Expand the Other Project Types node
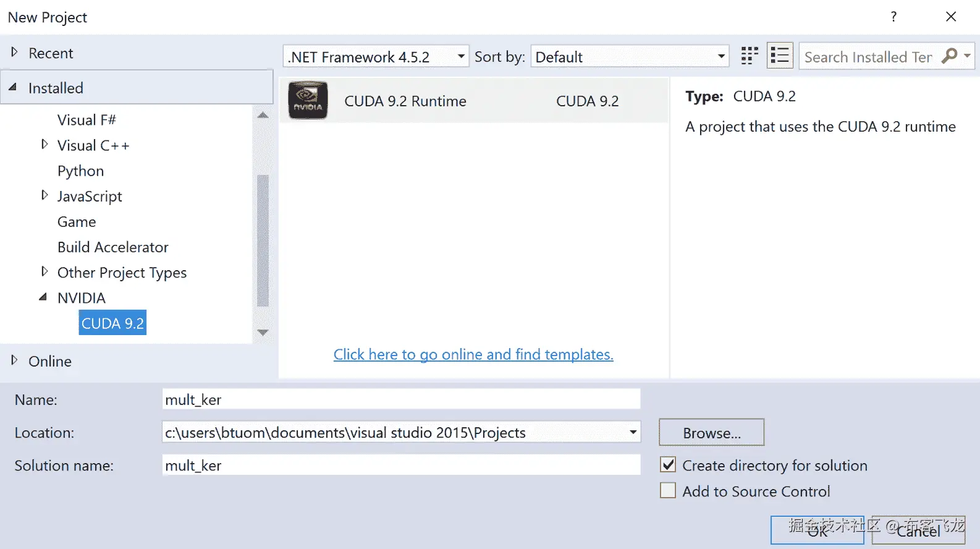 [44, 271]
